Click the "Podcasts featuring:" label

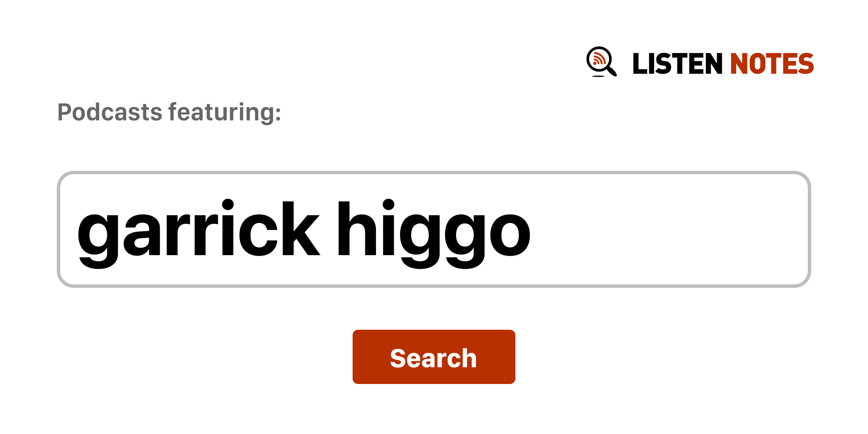(169, 112)
